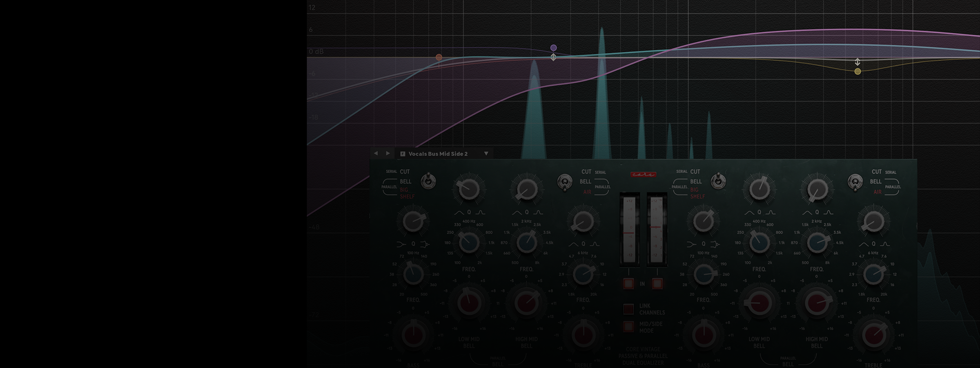The height and width of the screenshot is (368, 980).
Task: Open the Vocals Bus Mid Side 2 preset dropdown
Action: 486,154
